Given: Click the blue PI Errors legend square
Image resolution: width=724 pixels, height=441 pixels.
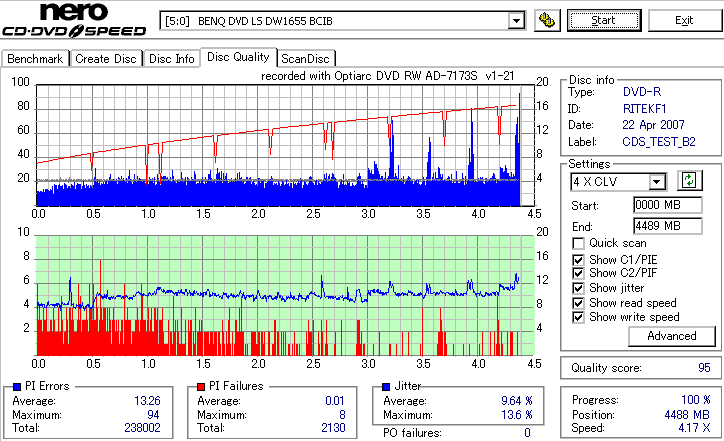Looking at the screenshot, I should 17,387.
